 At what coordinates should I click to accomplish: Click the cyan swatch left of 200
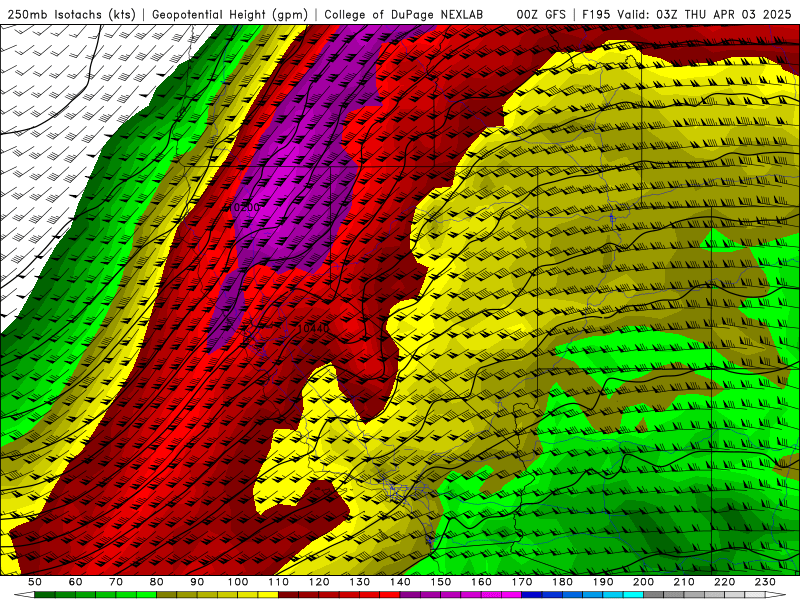click(634, 595)
